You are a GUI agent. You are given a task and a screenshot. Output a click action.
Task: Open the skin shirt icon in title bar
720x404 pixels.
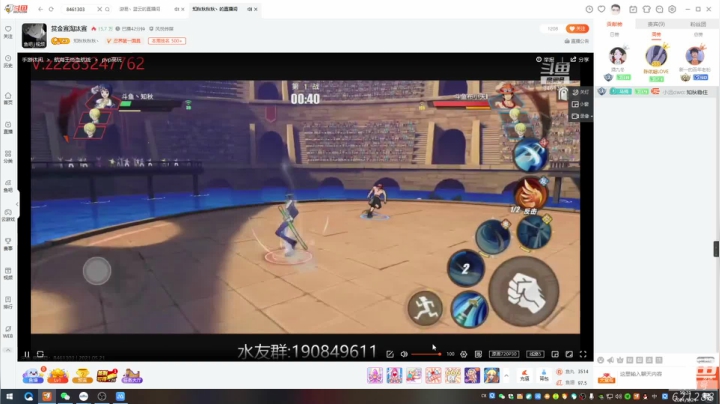click(647, 9)
